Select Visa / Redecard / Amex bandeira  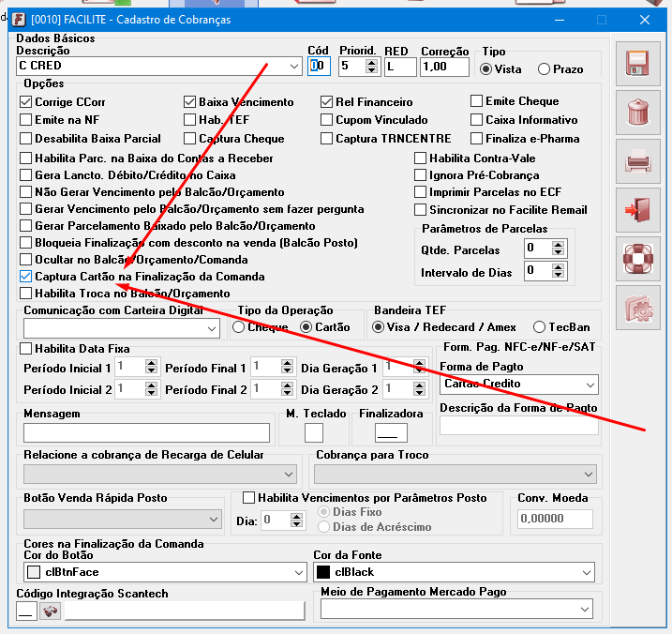point(378,327)
